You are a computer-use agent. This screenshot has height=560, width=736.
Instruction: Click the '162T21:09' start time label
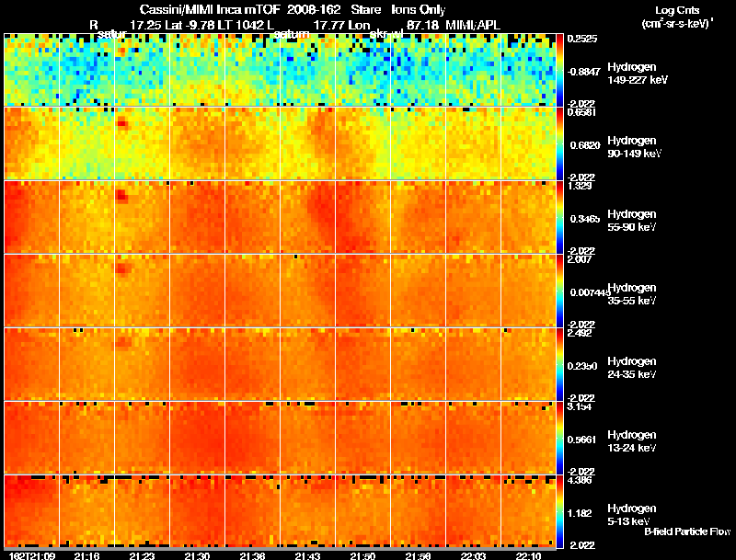(32, 555)
